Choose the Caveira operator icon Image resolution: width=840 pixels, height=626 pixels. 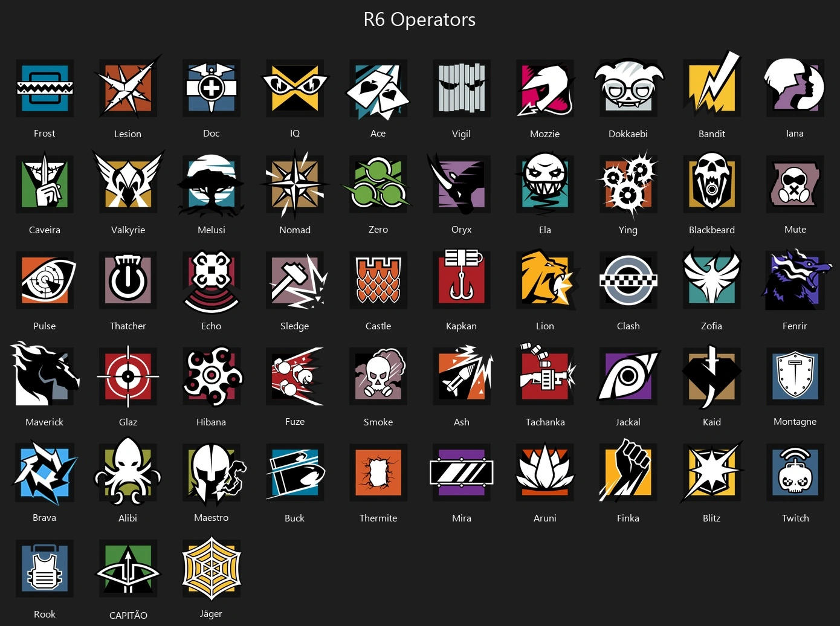point(45,184)
